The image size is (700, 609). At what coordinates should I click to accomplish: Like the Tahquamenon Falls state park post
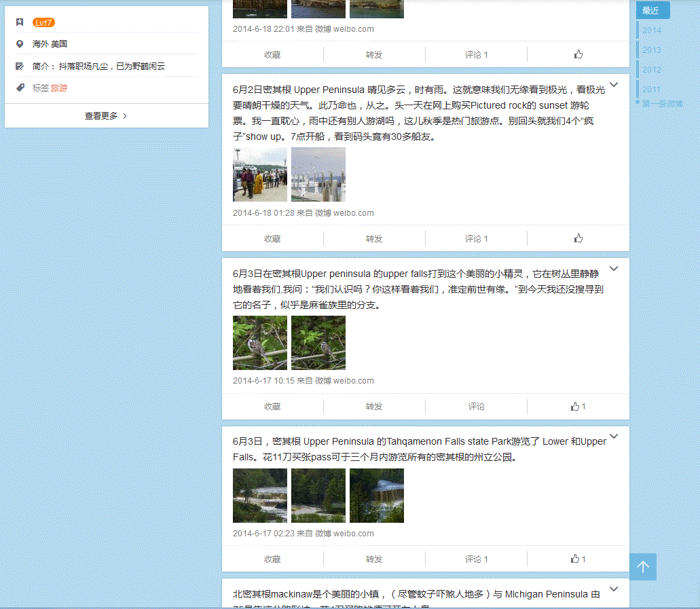click(578, 559)
